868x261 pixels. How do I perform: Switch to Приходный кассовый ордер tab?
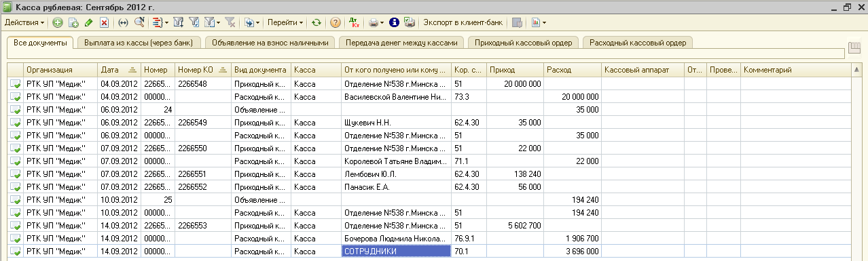(x=524, y=42)
